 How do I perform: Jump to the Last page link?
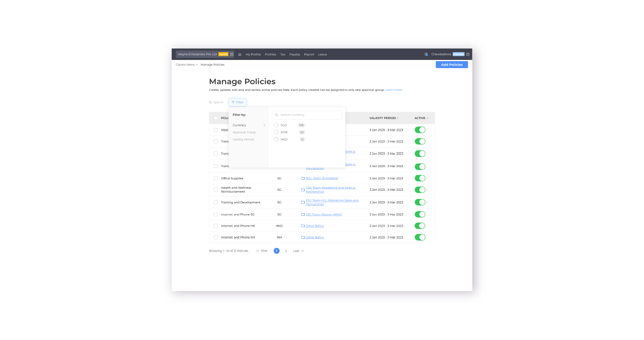[x=296, y=251]
